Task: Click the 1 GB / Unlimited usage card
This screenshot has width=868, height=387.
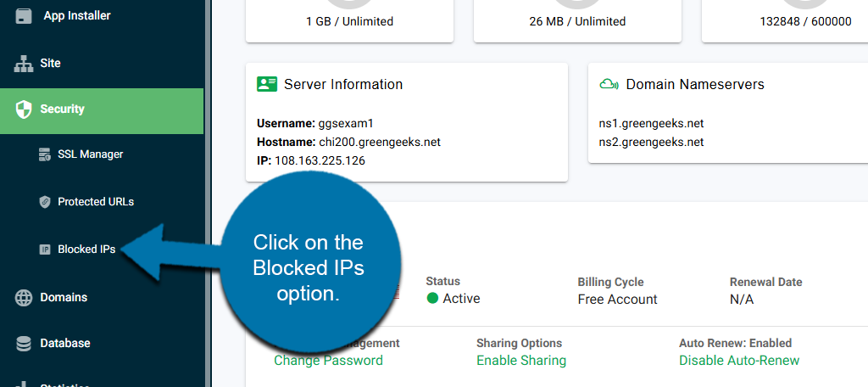Action: pyautogui.click(x=349, y=21)
